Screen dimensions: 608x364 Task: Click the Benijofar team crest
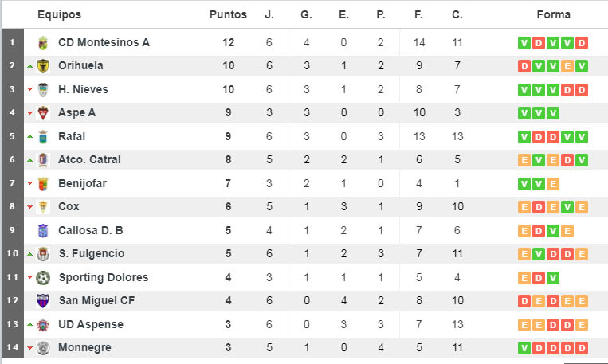[x=43, y=184]
